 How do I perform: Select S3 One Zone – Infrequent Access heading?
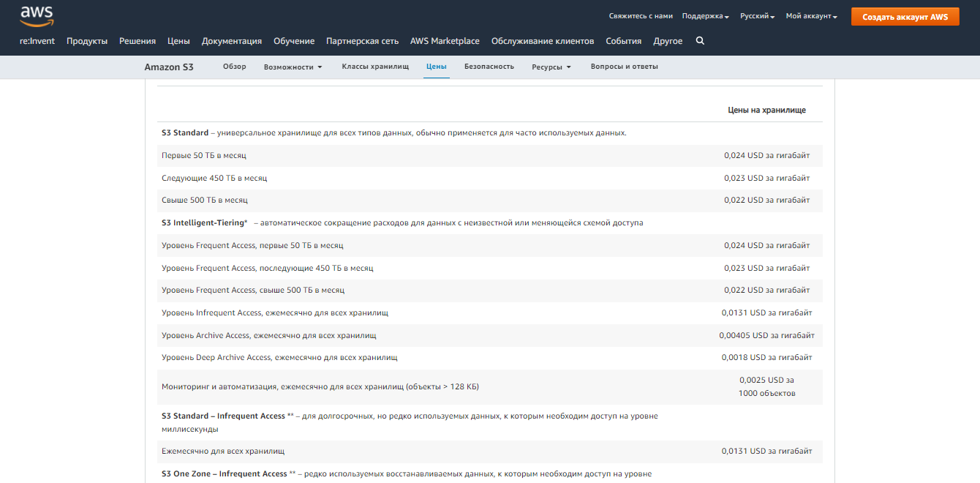tap(225, 473)
